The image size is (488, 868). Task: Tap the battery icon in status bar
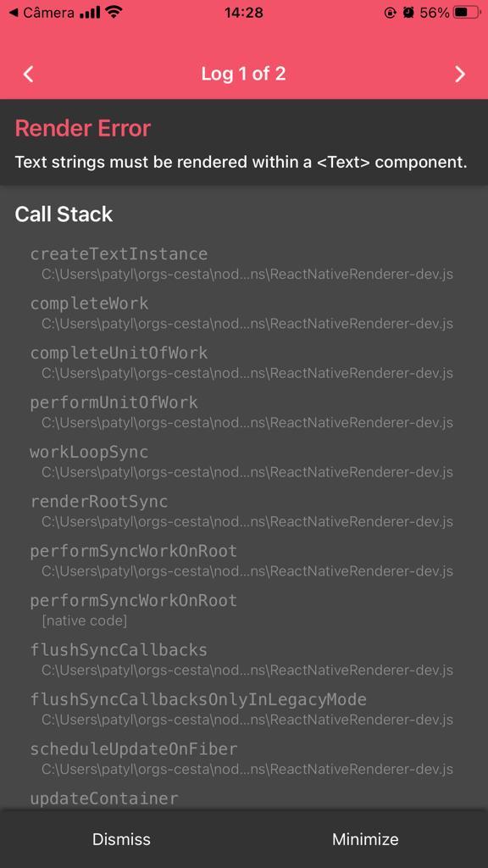pos(467,12)
